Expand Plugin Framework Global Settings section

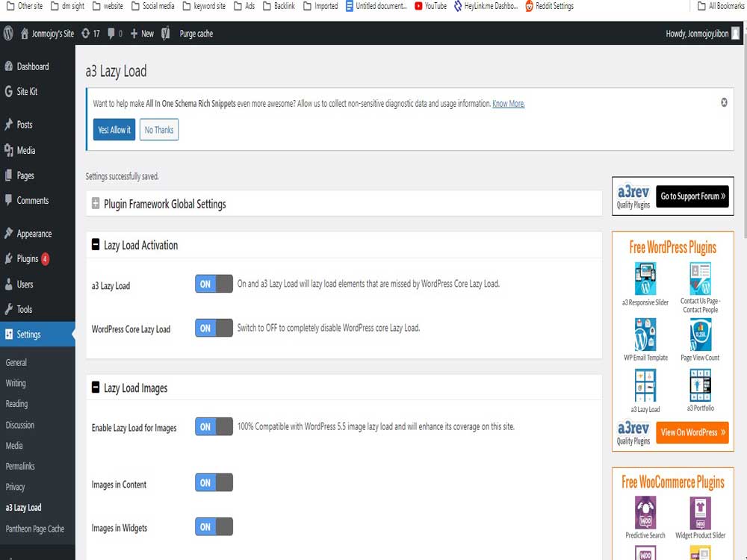click(x=96, y=204)
